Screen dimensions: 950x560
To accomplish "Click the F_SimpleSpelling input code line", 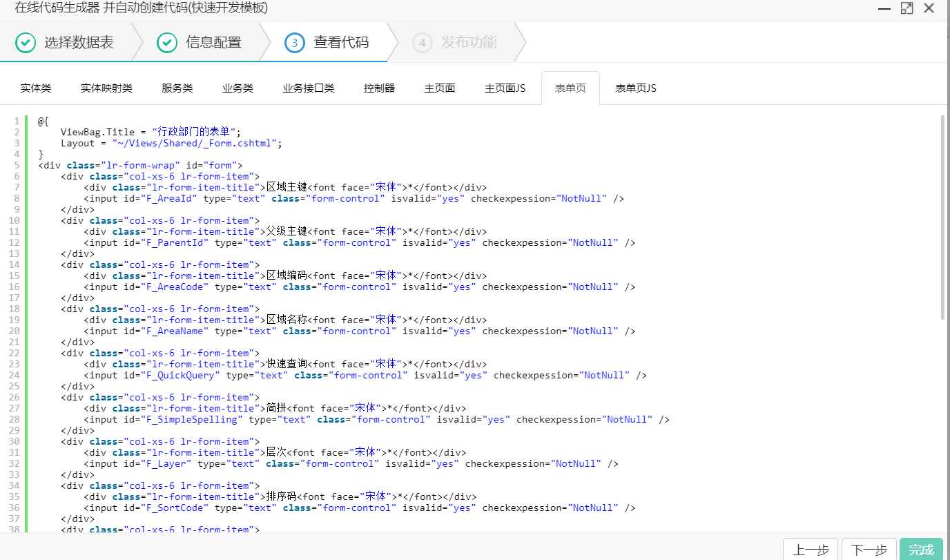I will (376, 419).
